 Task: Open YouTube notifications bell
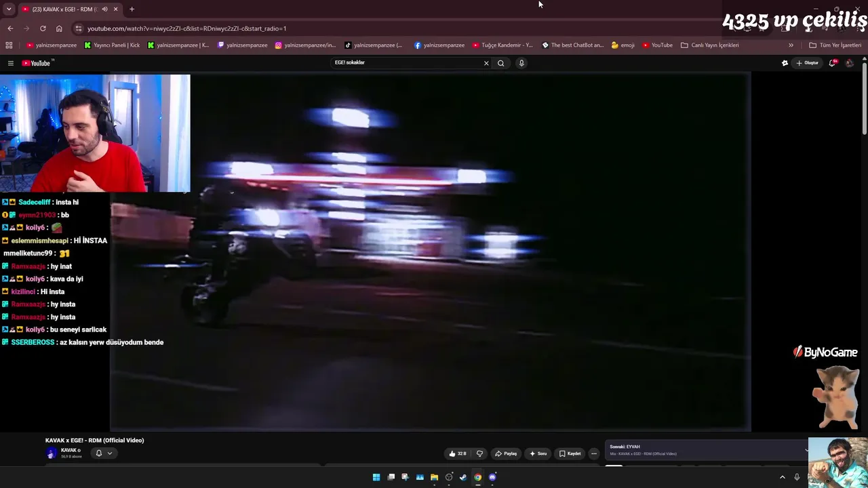pyautogui.click(x=832, y=63)
